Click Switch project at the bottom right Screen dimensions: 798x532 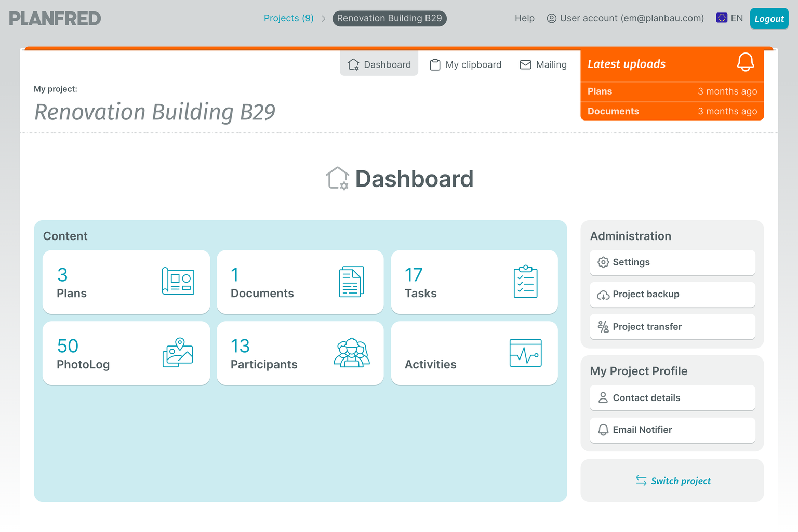tap(672, 481)
